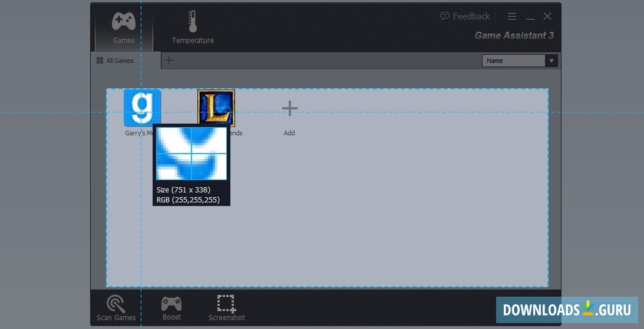The height and width of the screenshot is (329, 644).
Task: Click the RGB (255,255,255) value
Action: click(188, 200)
